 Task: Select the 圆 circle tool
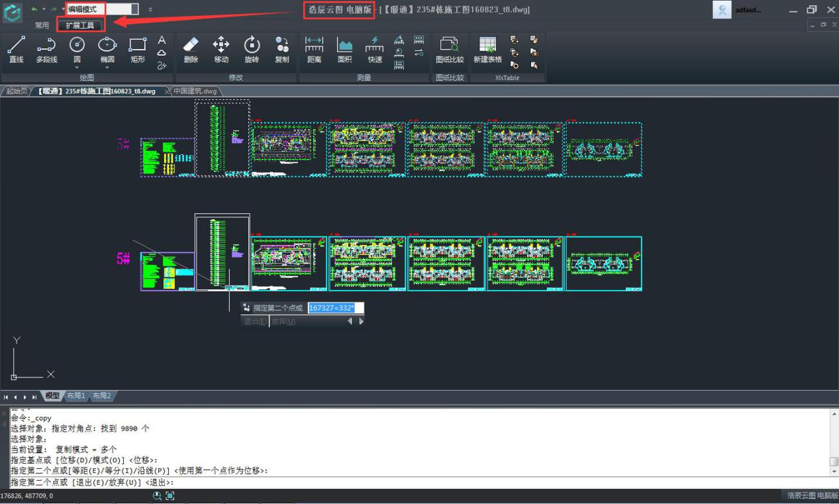pos(77,50)
